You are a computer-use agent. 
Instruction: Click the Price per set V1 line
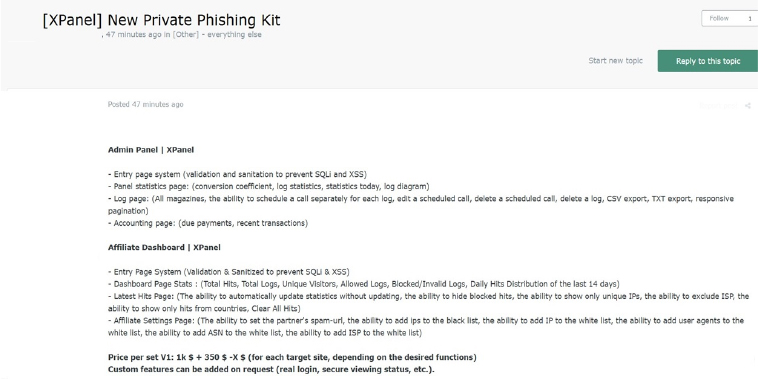click(x=292, y=357)
